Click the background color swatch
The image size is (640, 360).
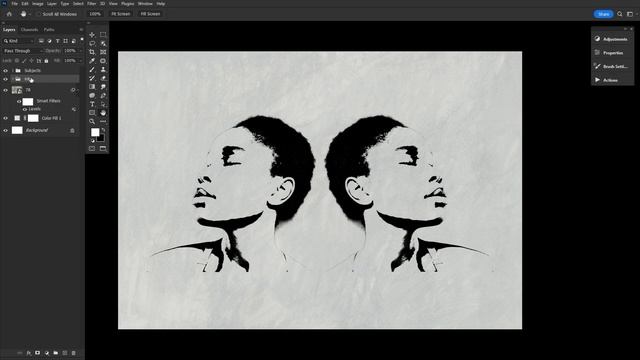[101, 138]
